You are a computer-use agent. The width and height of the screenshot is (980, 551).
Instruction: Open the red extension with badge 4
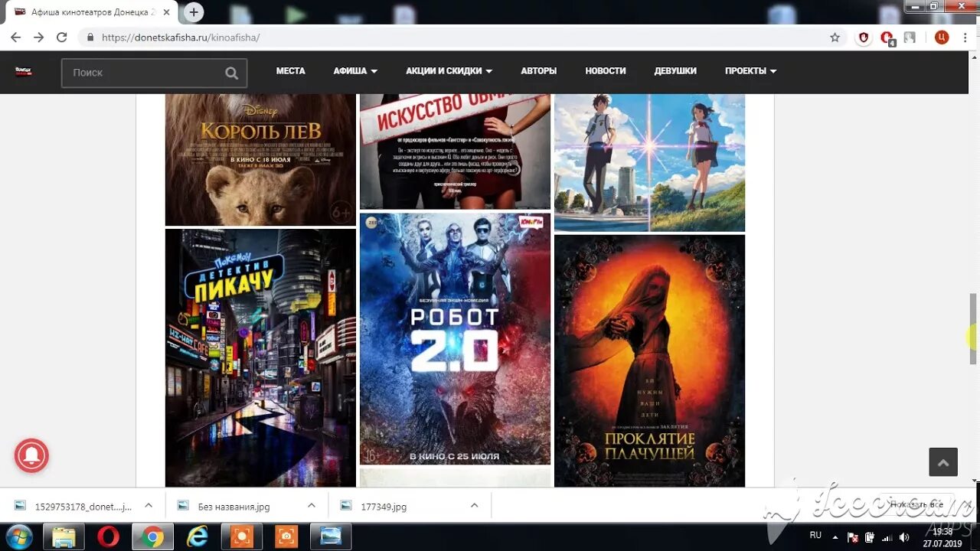[x=887, y=38]
